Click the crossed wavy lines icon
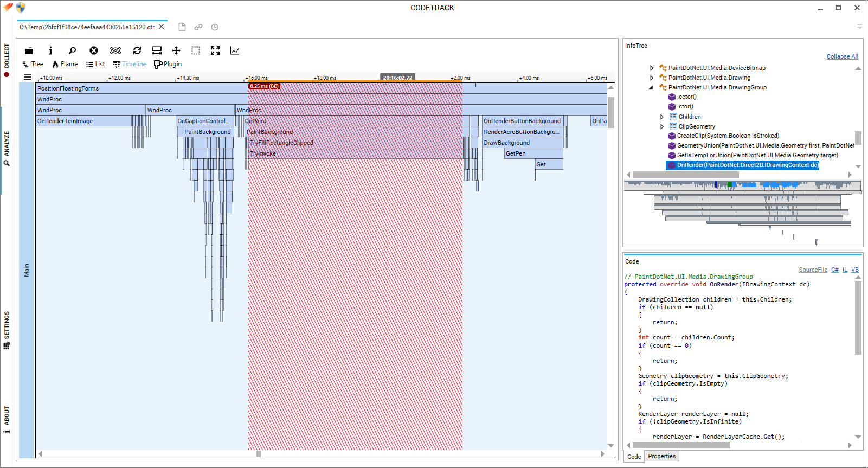This screenshot has width=868, height=468. [x=115, y=50]
